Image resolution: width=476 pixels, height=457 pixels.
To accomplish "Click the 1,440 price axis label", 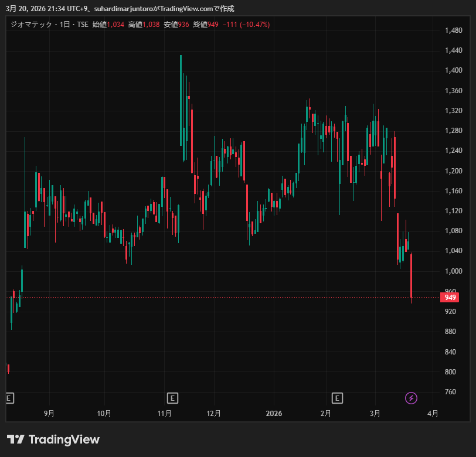I will pos(453,50).
